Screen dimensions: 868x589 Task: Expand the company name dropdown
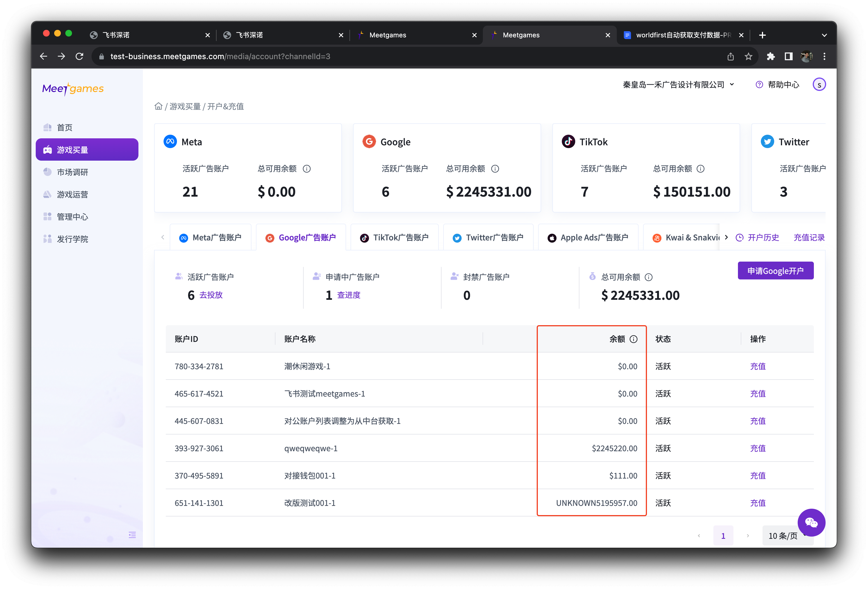coord(678,85)
